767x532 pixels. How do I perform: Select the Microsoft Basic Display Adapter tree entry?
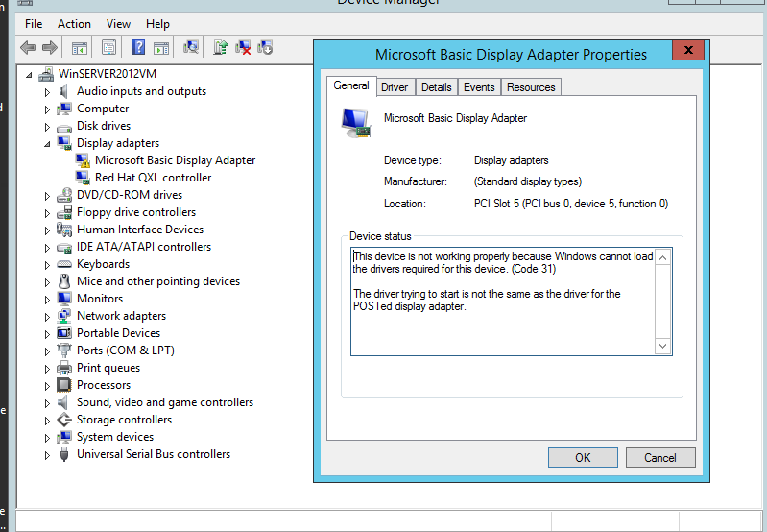pyautogui.click(x=175, y=160)
